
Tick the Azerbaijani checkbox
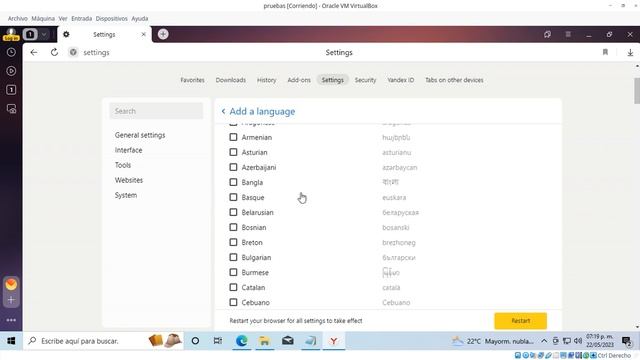coord(233,167)
